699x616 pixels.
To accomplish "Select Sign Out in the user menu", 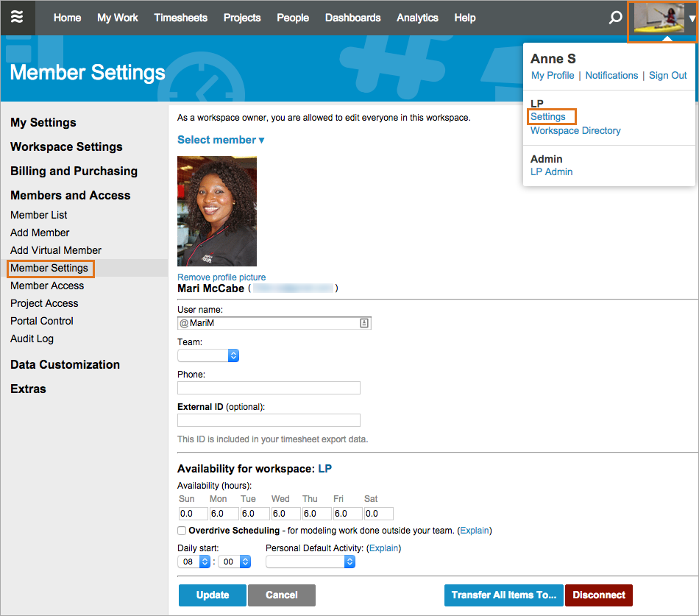I will (x=667, y=76).
